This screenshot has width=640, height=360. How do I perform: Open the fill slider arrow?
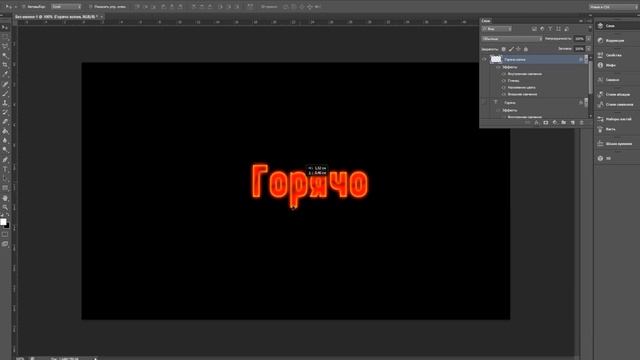(x=588, y=49)
